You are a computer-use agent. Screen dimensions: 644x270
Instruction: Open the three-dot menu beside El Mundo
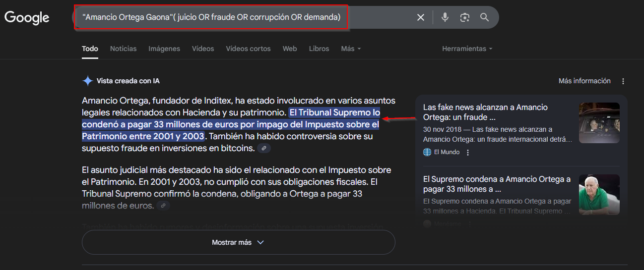[467, 153]
